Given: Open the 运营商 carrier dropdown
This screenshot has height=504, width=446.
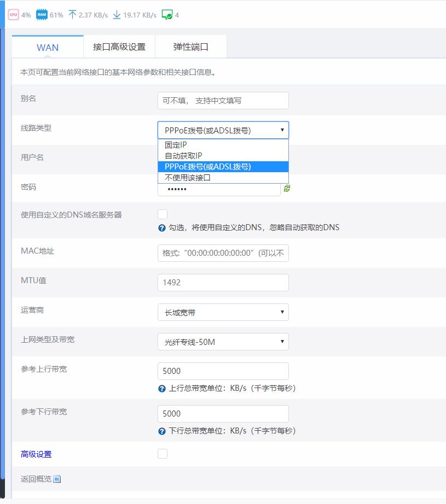Looking at the screenshot, I should click(223, 312).
